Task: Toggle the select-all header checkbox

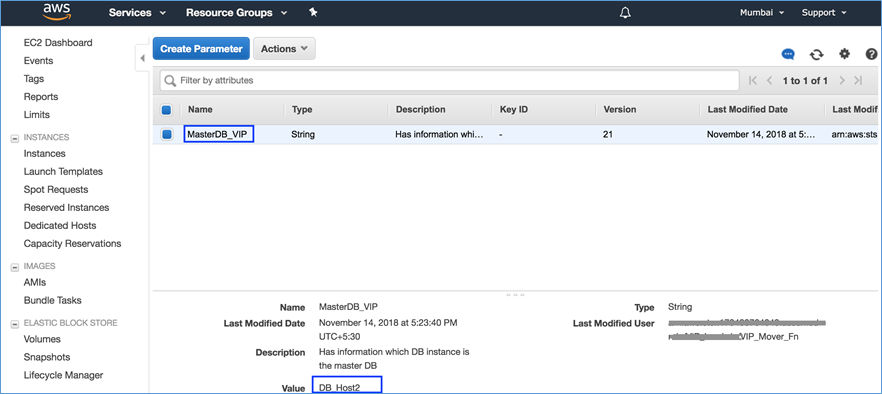Action: [166, 110]
